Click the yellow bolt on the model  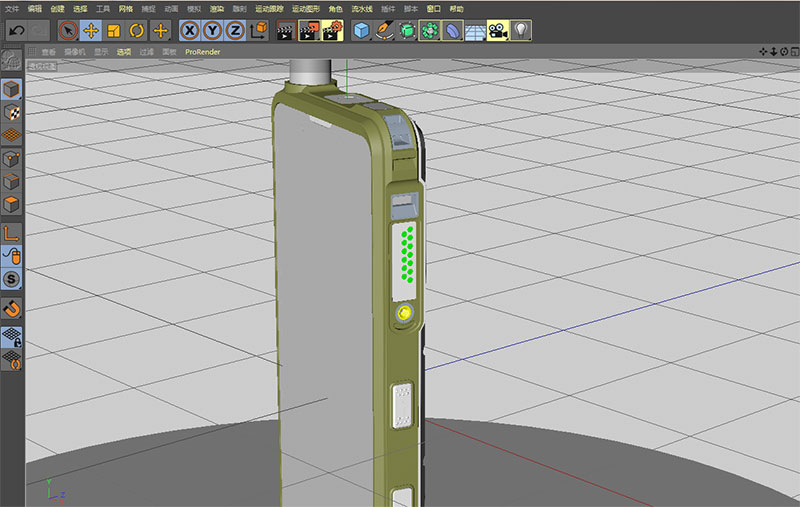tap(404, 312)
